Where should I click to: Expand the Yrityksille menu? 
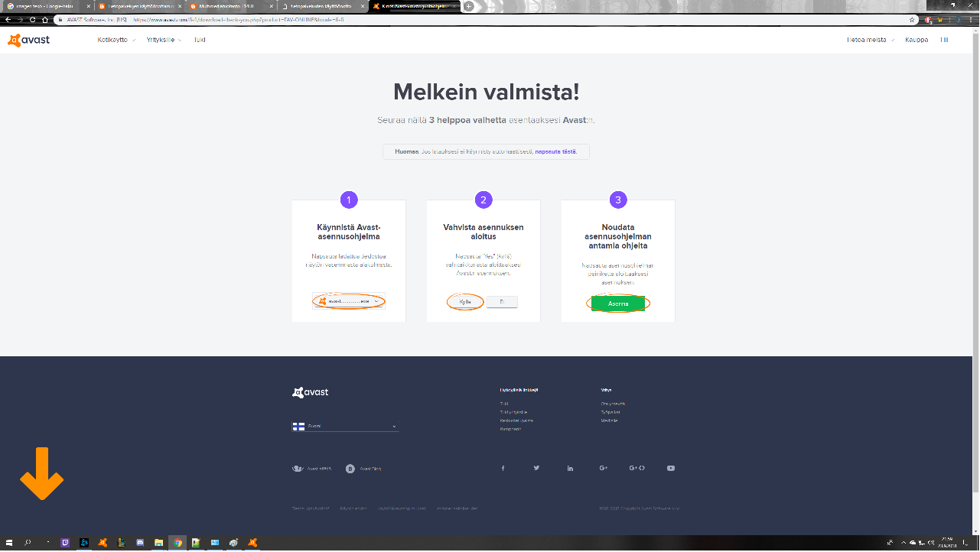pos(164,40)
